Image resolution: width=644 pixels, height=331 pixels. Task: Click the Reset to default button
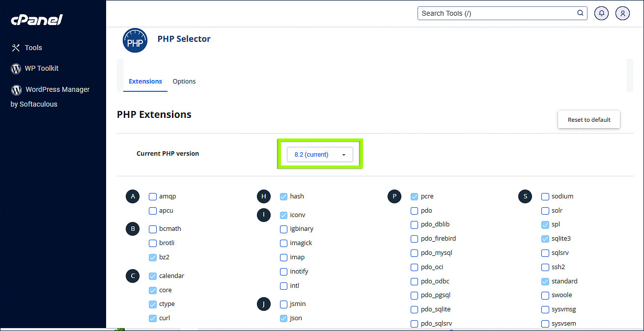coord(588,119)
